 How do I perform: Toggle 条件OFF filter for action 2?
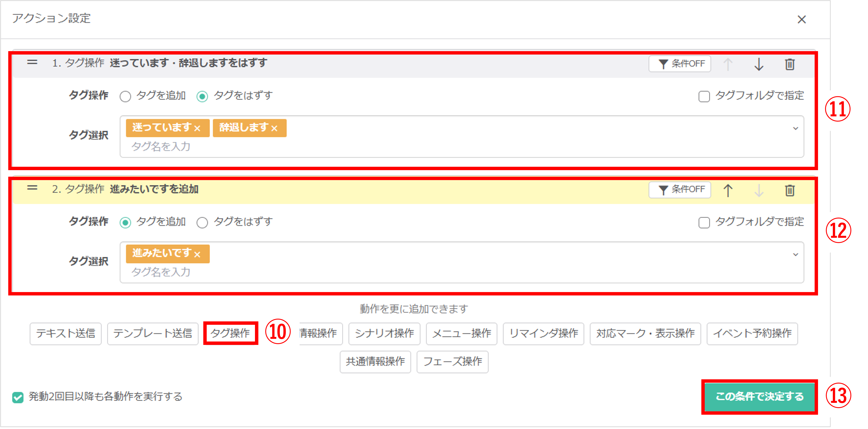pyautogui.click(x=680, y=190)
